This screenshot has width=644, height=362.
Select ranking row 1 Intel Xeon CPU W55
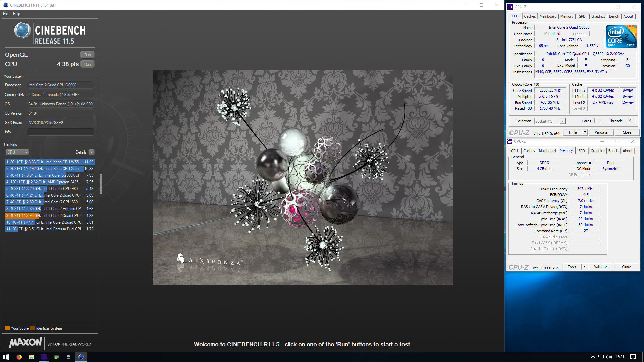click(50, 162)
